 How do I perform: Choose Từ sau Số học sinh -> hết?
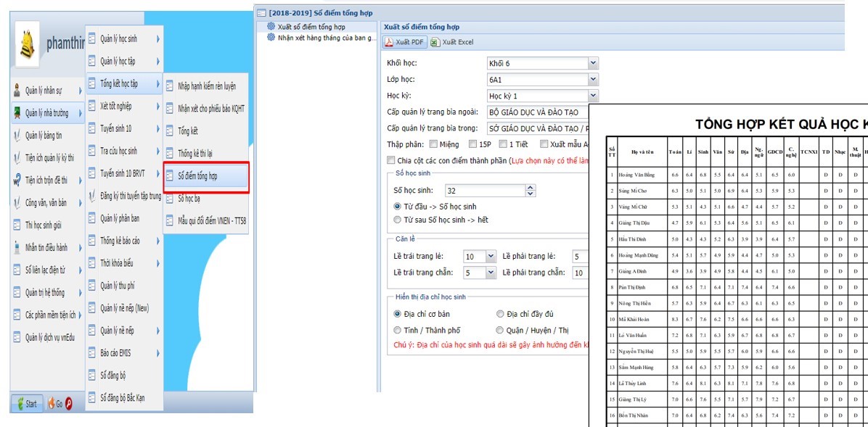pos(397,220)
